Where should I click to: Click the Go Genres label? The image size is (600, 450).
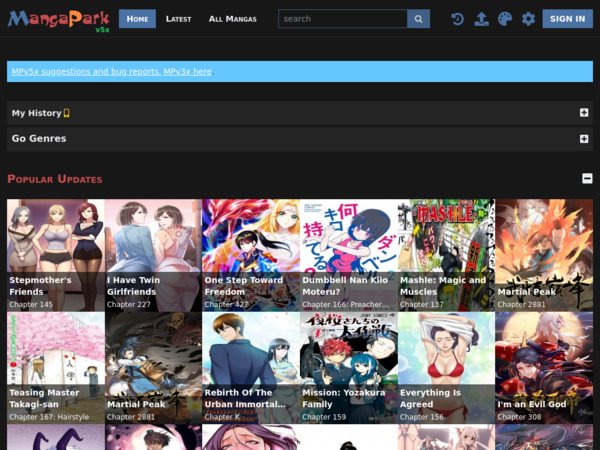tap(39, 139)
